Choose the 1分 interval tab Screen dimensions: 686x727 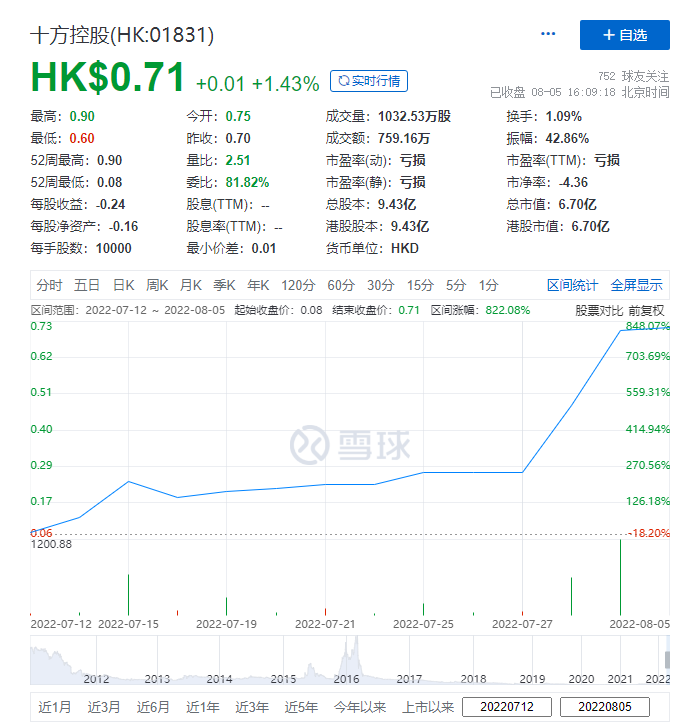click(x=489, y=285)
